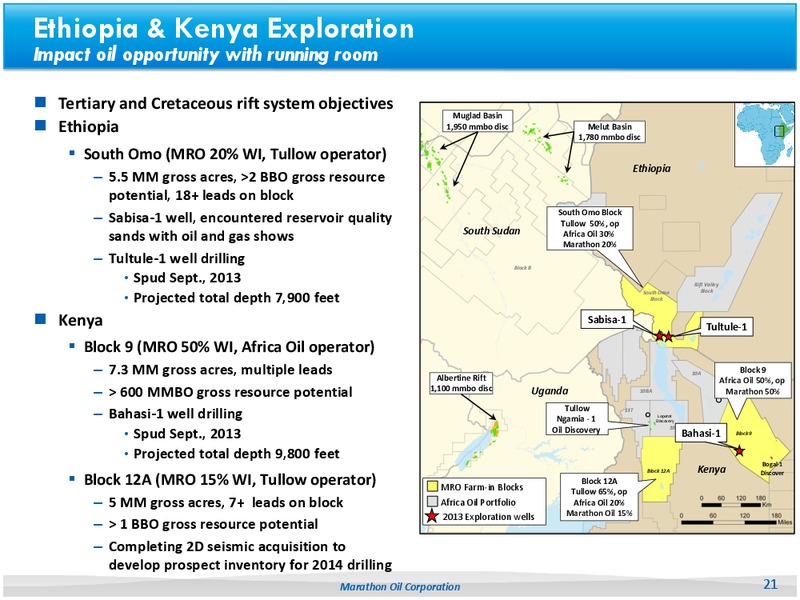Click 'Tultule-1 well drilling' bullet

[177, 258]
